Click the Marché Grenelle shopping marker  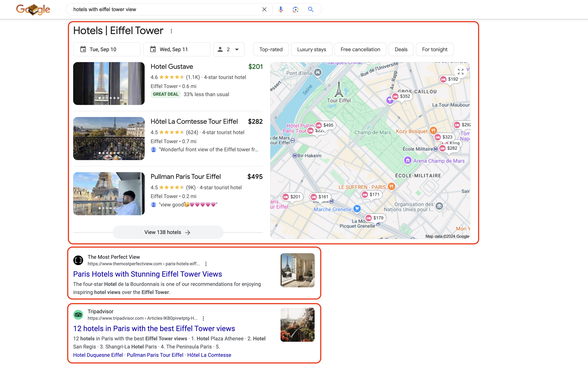pyautogui.click(x=357, y=209)
